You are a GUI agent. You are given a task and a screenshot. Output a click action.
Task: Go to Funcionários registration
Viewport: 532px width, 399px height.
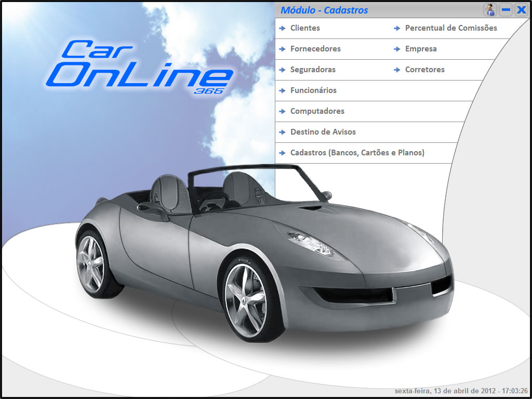click(313, 90)
